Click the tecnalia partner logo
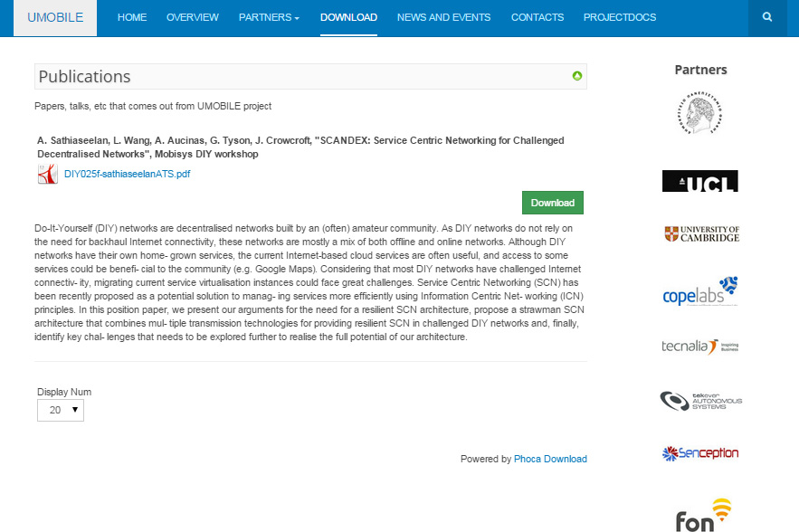799x532 pixels. coord(700,347)
